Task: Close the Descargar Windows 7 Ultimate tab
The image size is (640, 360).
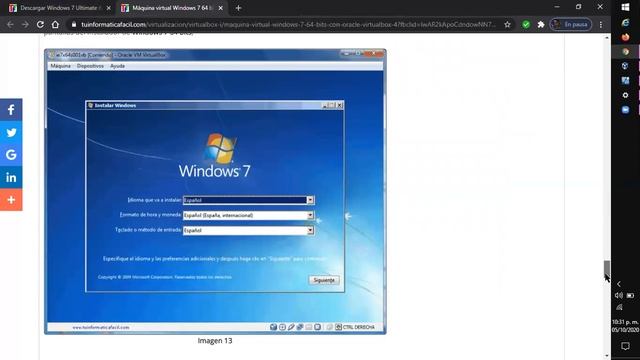Action: [108, 8]
